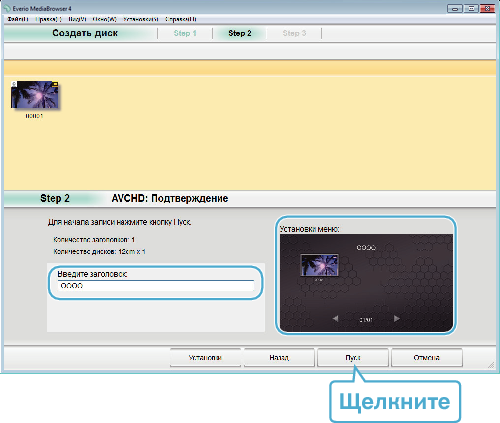Screen dimensions: 500x423
Task: Click the Пуск button to start recording
Action: 353,358
